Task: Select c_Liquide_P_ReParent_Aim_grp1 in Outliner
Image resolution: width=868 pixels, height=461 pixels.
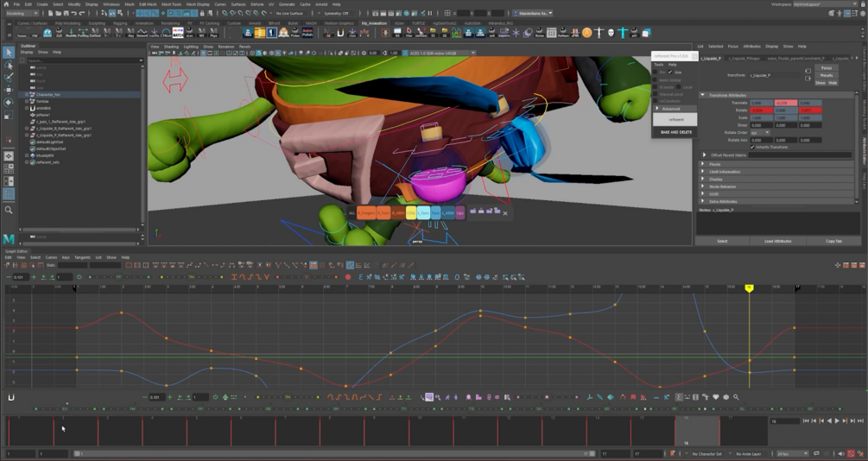Action: pyautogui.click(x=64, y=135)
